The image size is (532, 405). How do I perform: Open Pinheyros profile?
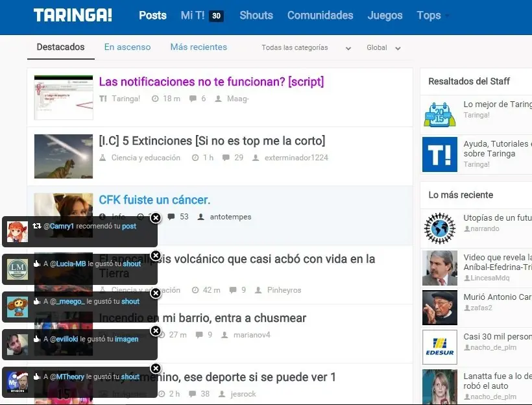coord(284,290)
